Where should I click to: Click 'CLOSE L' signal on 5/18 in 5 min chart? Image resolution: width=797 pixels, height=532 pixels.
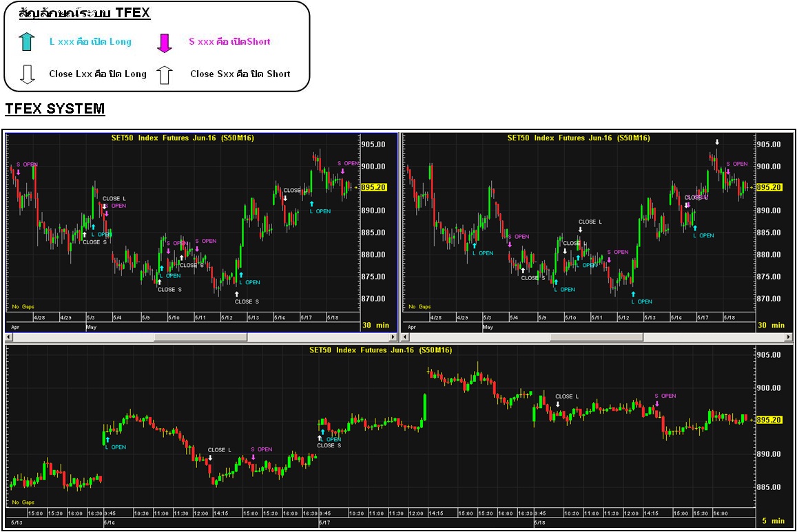(567, 396)
